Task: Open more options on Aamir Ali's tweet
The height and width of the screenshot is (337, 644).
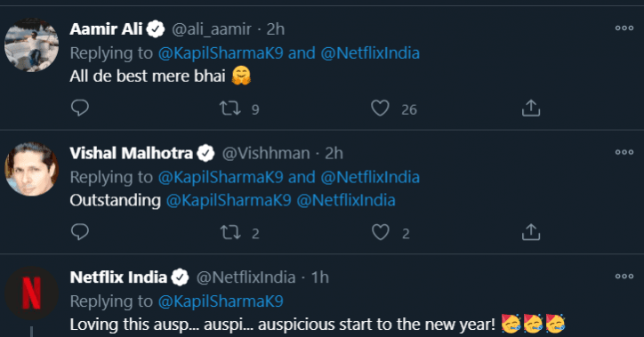Action: 624,28
